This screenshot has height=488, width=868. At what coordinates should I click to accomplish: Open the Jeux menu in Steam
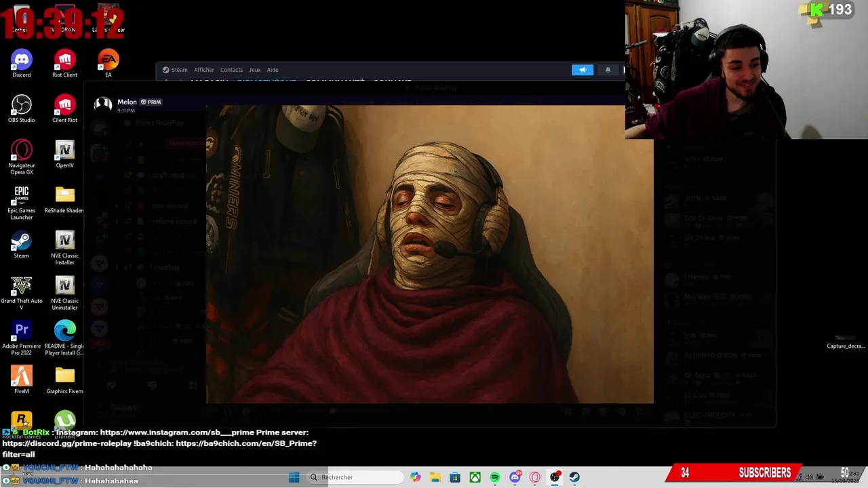(255, 70)
